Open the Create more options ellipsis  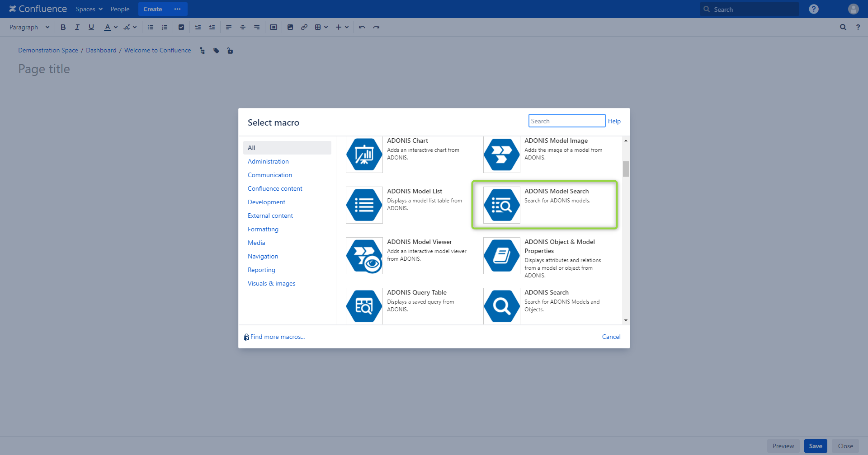pos(177,9)
